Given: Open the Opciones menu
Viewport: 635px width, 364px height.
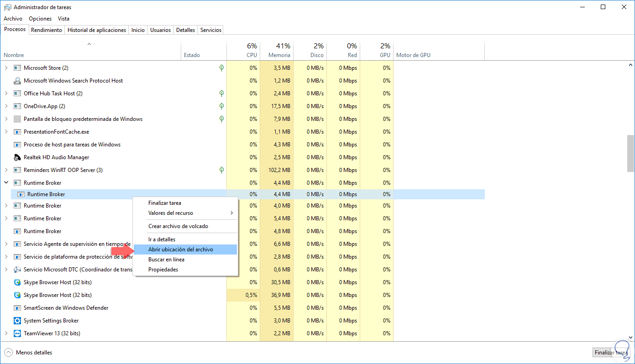Looking at the screenshot, I should tap(40, 19).
